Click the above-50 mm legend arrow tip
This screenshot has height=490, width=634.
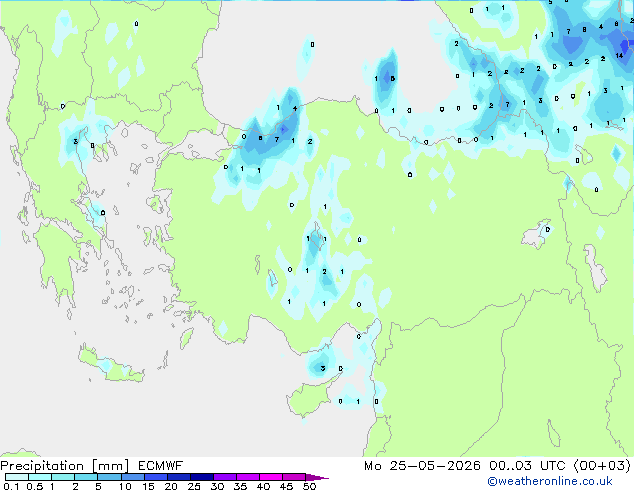pos(317,477)
